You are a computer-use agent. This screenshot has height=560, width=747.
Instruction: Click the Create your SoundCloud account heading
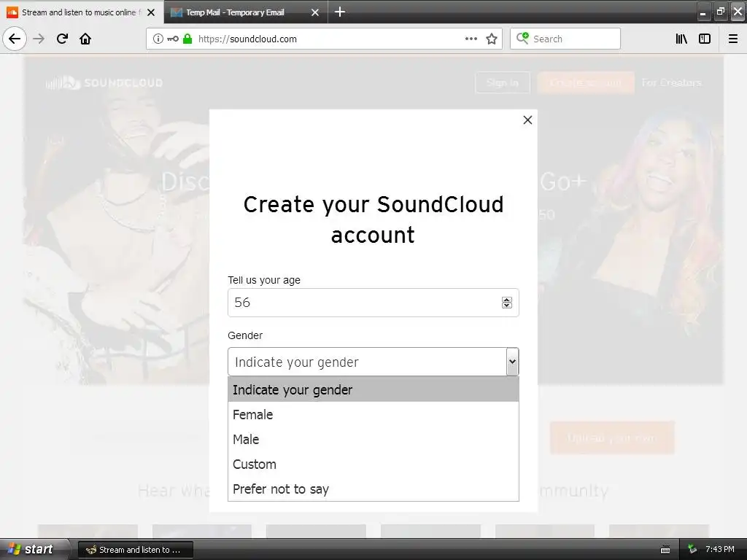(373, 219)
